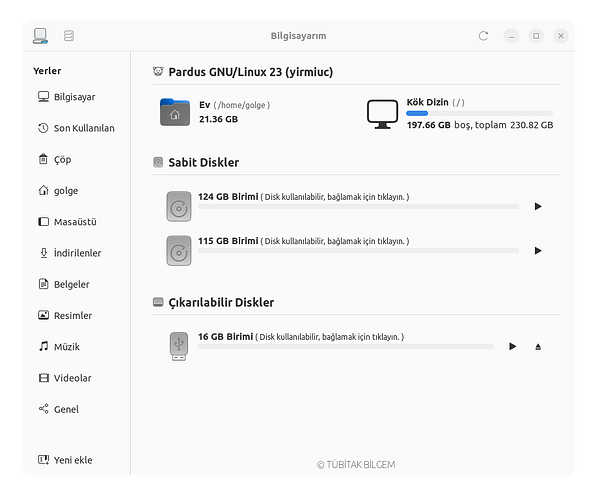Open Genel shared folder
Image resolution: width=598 pixels, height=500 pixels.
pos(58,410)
